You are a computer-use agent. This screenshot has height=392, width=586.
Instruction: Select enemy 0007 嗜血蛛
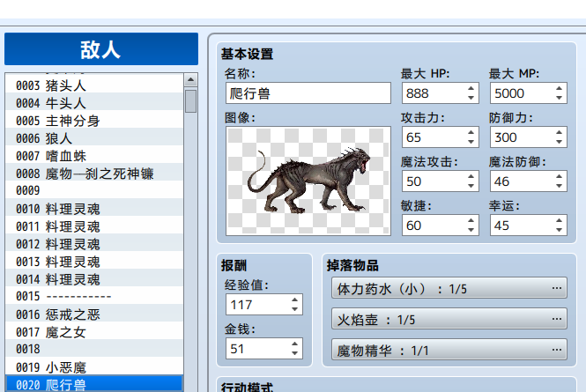94,156
